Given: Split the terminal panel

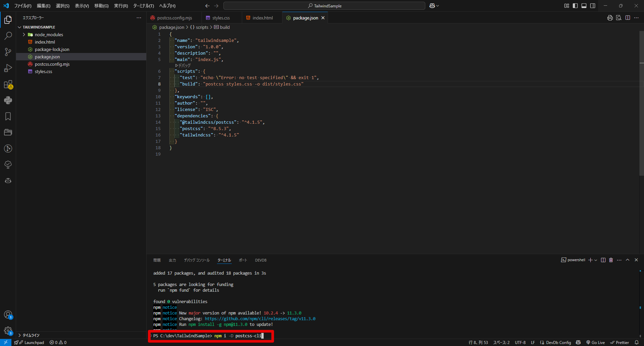Looking at the screenshot, I should click(x=603, y=260).
